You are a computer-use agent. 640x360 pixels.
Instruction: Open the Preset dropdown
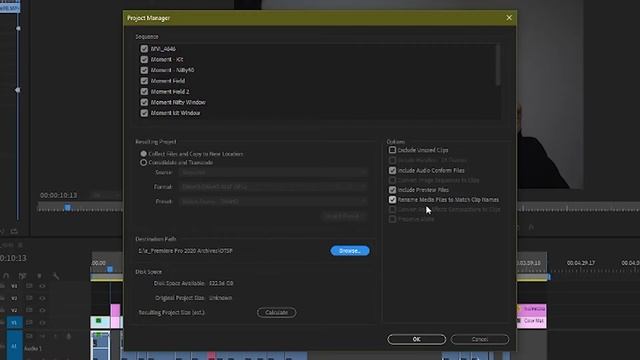point(273,201)
